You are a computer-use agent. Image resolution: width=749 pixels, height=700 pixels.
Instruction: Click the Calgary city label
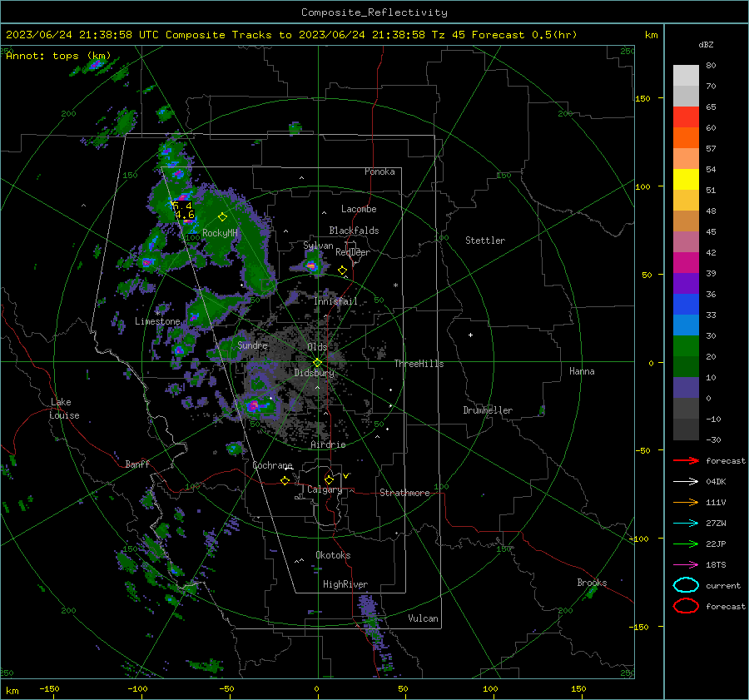[325, 489]
